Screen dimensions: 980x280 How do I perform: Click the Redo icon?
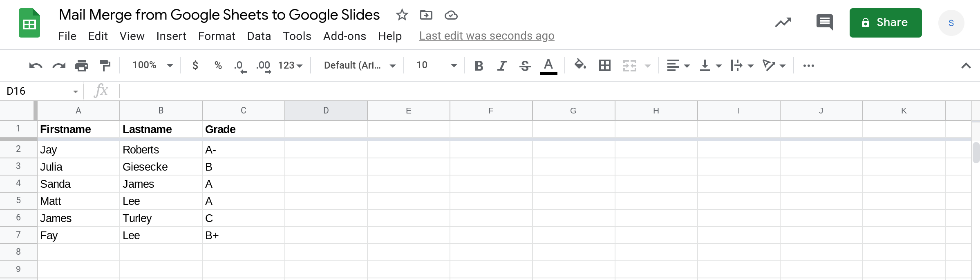tap(59, 66)
